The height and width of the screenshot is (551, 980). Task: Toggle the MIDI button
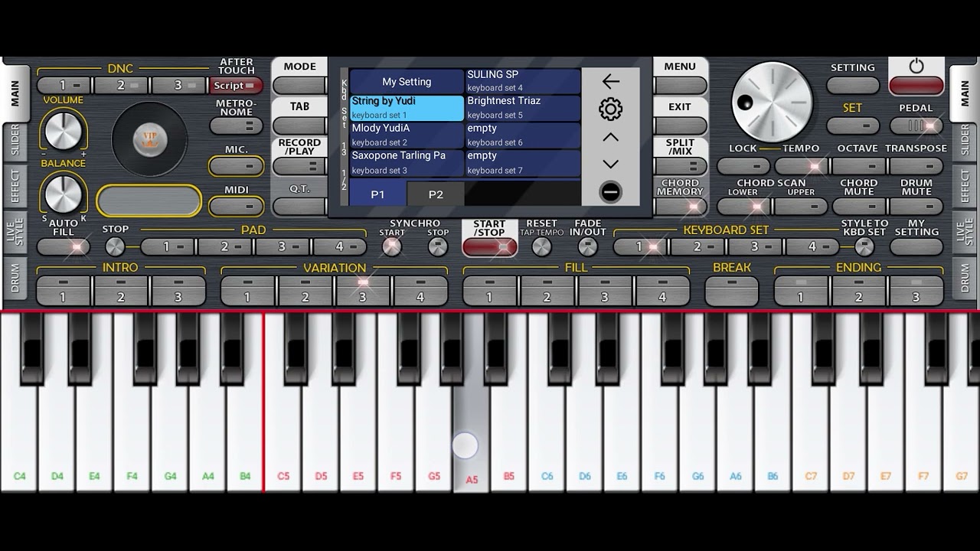[x=237, y=206]
